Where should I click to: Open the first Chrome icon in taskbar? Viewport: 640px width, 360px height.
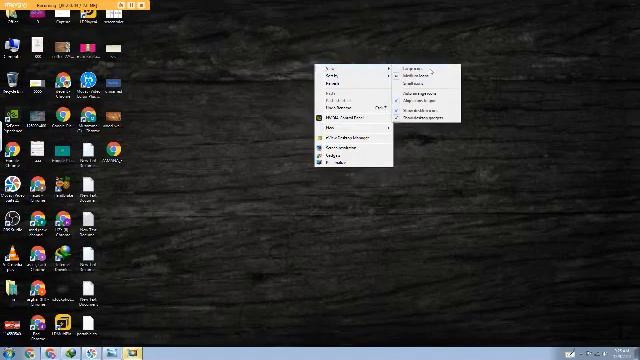coord(30,353)
